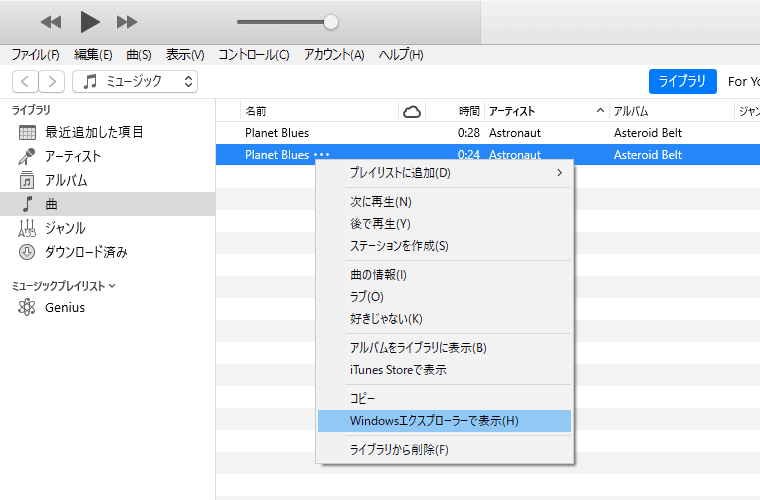Viewport: 760px width, 500px height.
Task: Click the volume slider knob
Action: (331, 22)
